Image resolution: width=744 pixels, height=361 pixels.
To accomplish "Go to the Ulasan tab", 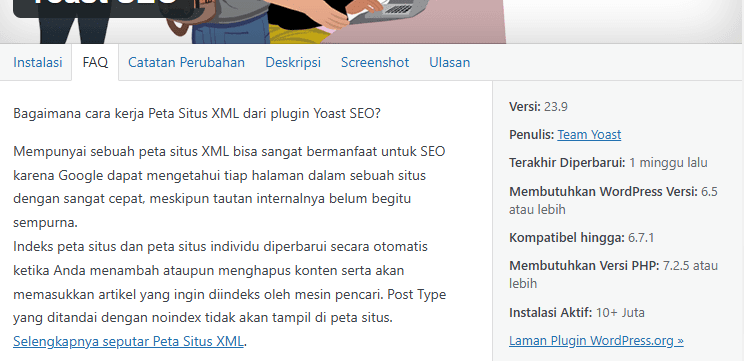I will (x=449, y=63).
